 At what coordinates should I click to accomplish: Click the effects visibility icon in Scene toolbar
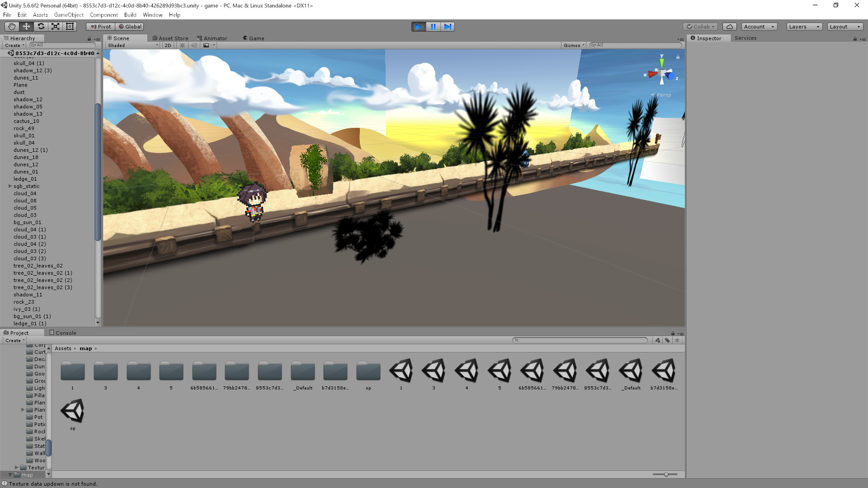(x=207, y=45)
